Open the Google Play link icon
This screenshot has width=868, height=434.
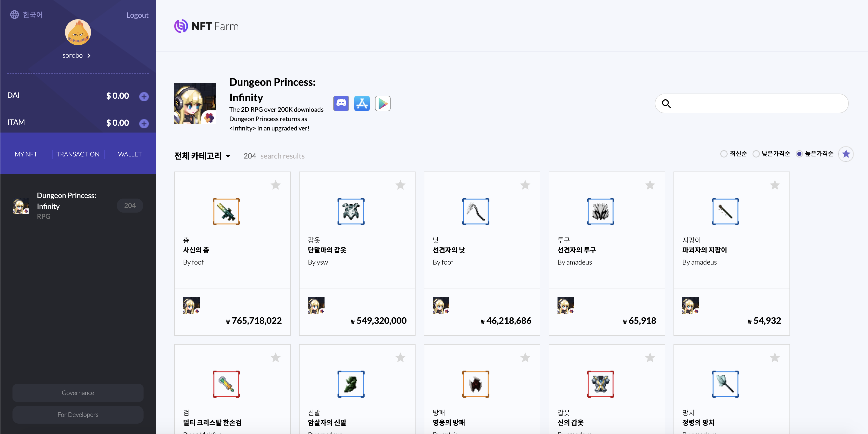point(383,103)
